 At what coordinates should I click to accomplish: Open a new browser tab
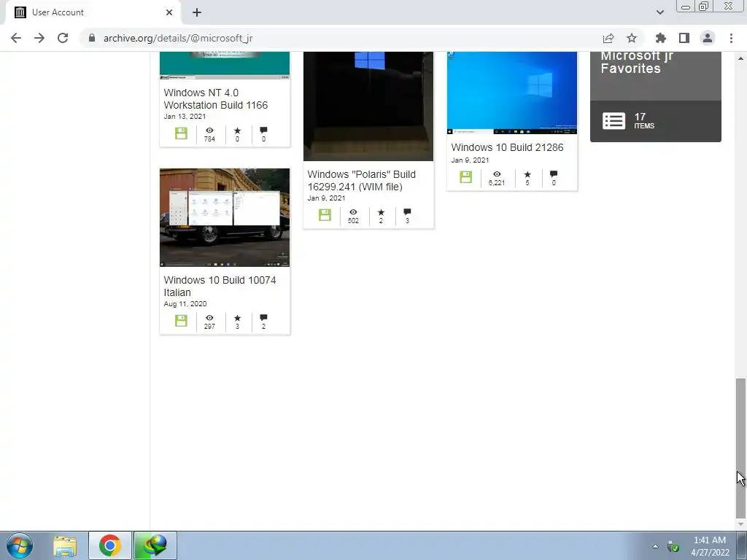point(197,12)
